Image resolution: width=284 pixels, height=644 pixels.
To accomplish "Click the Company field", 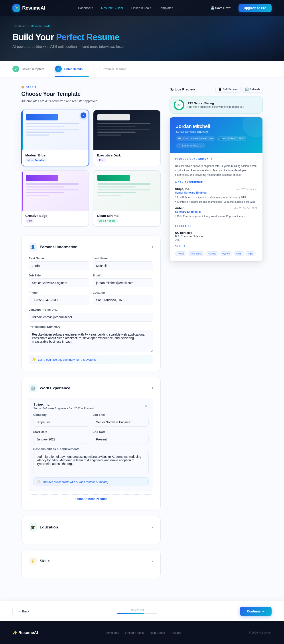I will point(61,422).
